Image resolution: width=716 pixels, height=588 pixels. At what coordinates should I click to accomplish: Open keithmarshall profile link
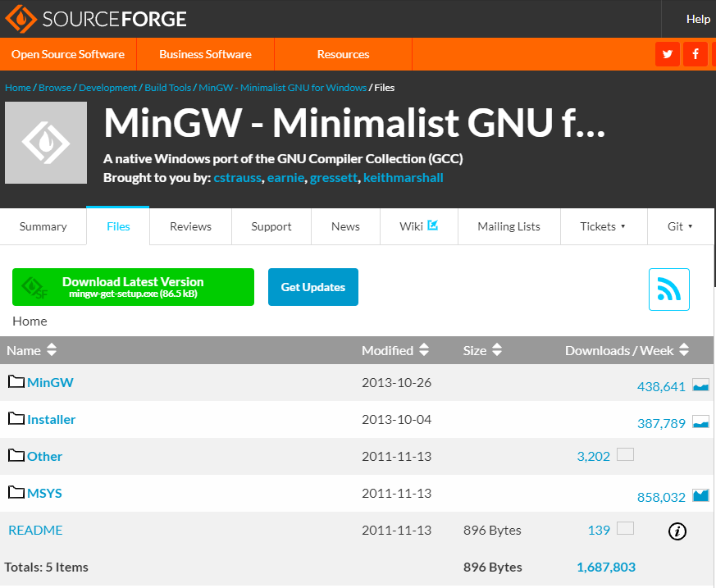(404, 178)
